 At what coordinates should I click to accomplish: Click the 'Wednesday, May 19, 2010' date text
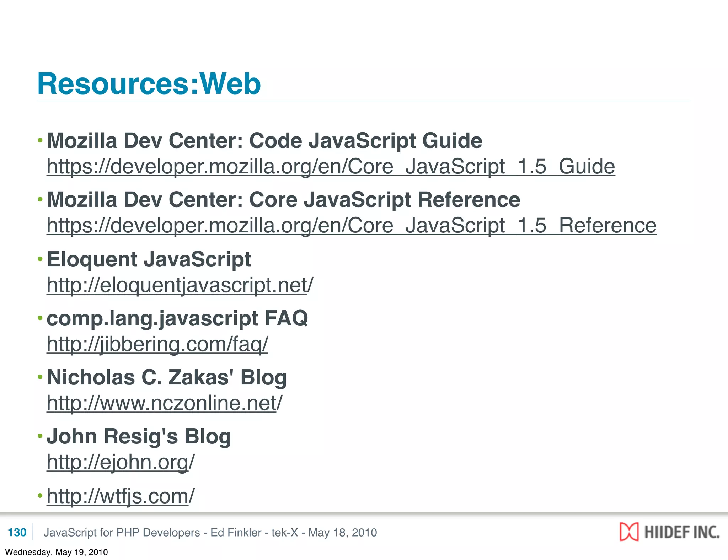tap(57, 552)
